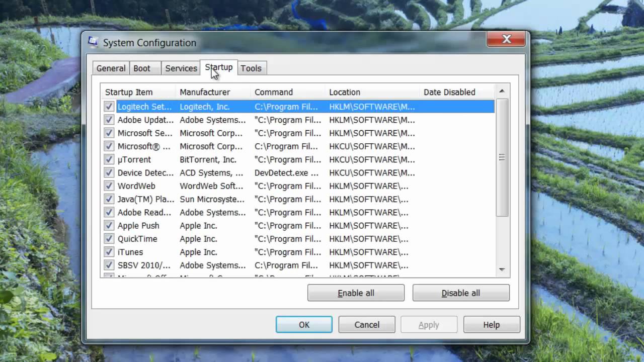
Task: Sort by Location column header
Action: (372, 92)
